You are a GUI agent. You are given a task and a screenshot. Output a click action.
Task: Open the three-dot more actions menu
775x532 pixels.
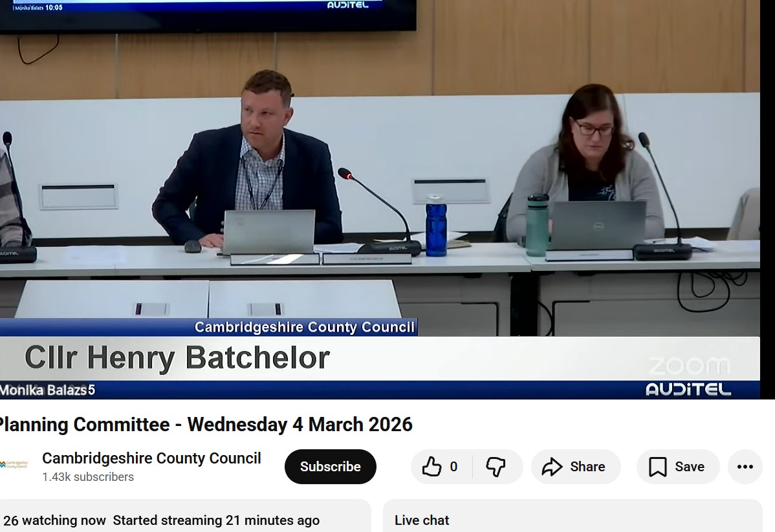pos(745,467)
